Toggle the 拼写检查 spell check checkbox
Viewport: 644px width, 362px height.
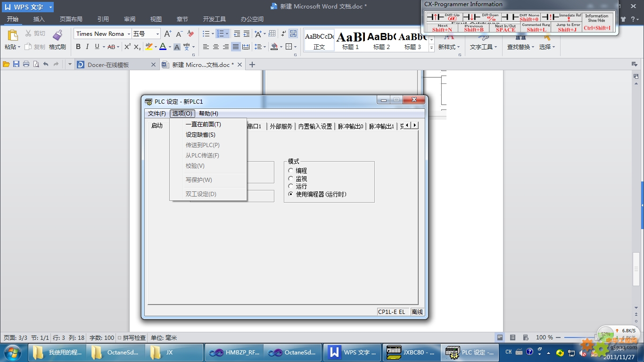[x=119, y=337]
